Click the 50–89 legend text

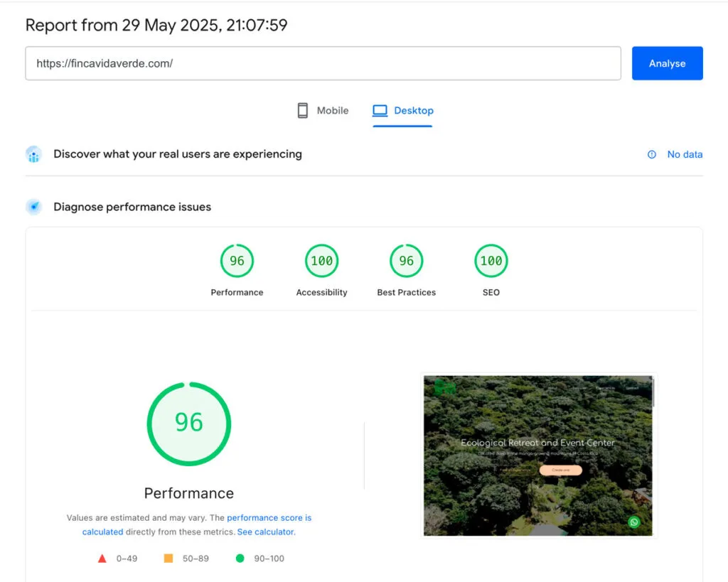click(x=196, y=559)
